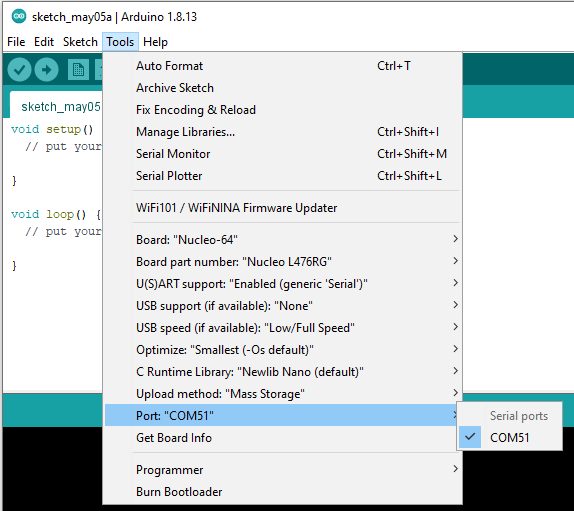Image resolution: width=574 pixels, height=511 pixels.
Task: Click the Upload arrow toolbar icon
Action: click(46, 70)
